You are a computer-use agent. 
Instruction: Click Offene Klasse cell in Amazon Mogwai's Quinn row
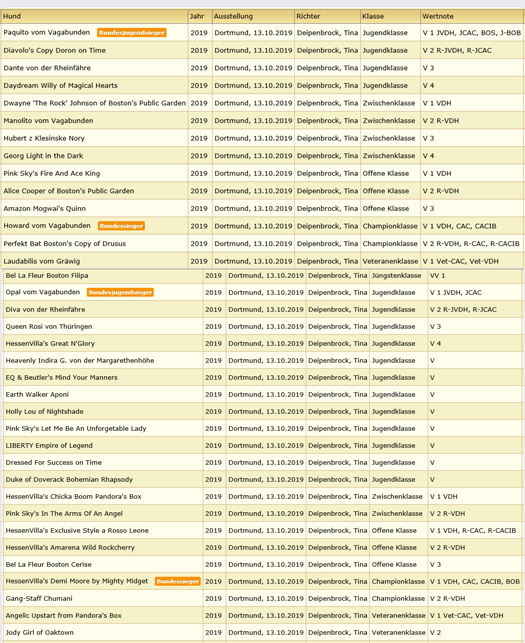[386, 209]
